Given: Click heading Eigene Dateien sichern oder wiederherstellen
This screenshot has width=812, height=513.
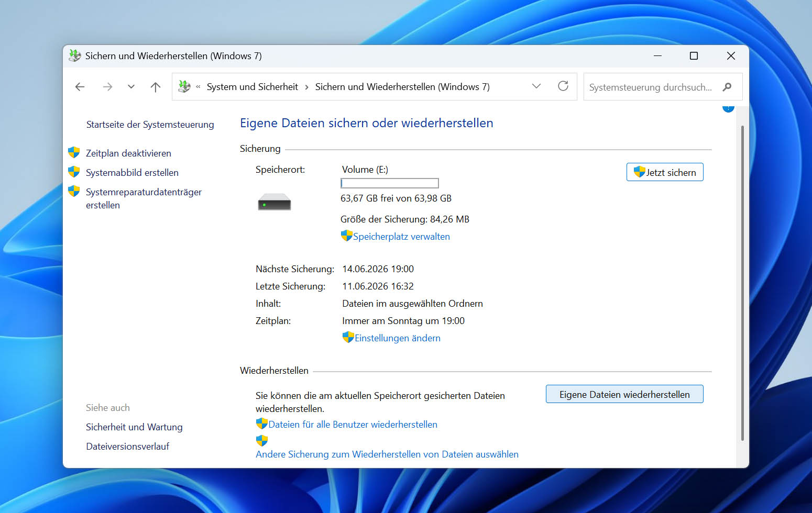Looking at the screenshot, I should click(367, 123).
